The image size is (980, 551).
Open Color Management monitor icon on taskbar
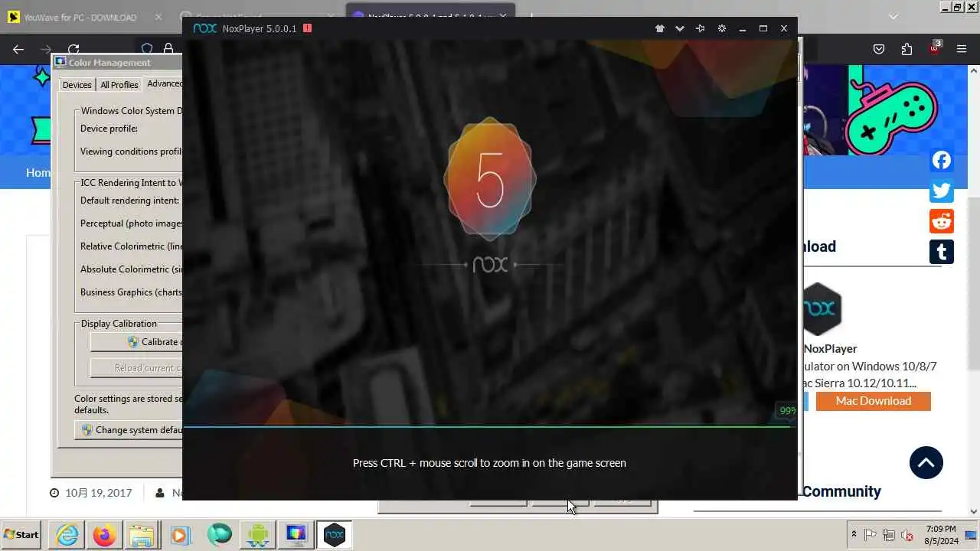(x=296, y=535)
